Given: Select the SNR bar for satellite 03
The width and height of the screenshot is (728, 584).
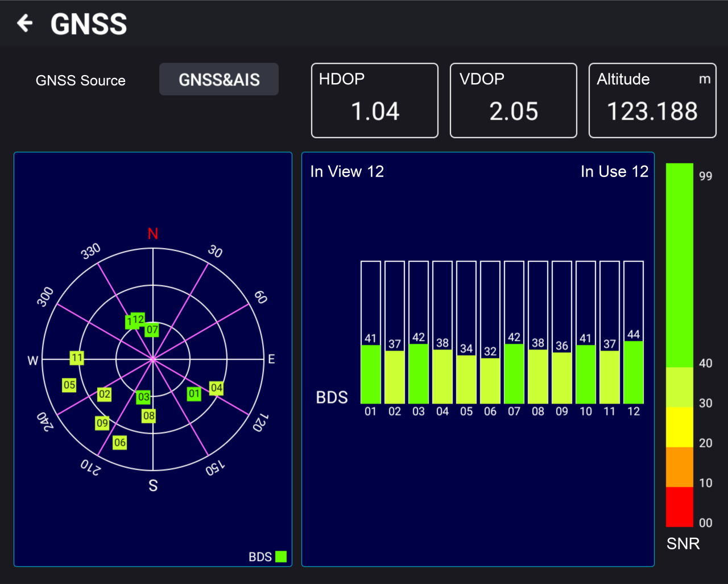Looking at the screenshot, I should 419,332.
